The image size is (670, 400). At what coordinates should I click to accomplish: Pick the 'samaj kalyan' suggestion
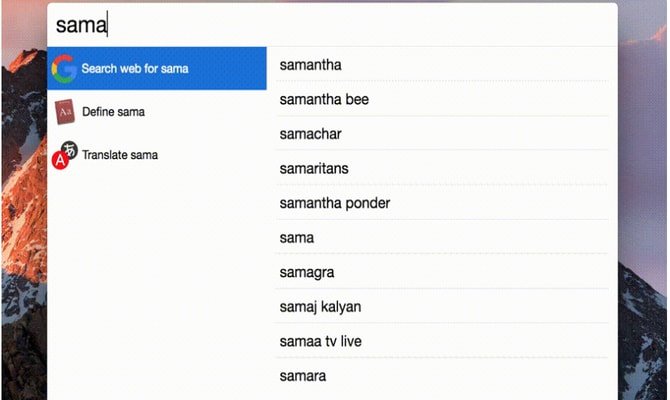pyautogui.click(x=442, y=307)
